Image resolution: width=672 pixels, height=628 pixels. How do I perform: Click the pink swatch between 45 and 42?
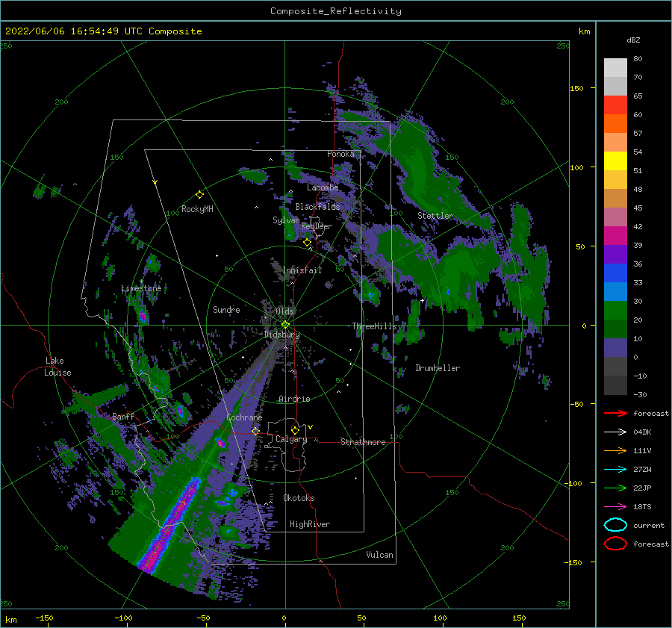pos(615,217)
